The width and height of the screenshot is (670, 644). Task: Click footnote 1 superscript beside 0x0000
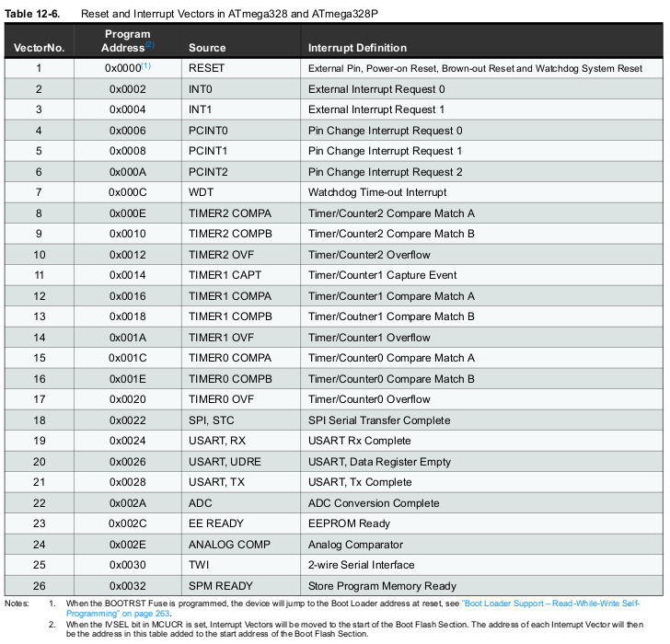145,66
